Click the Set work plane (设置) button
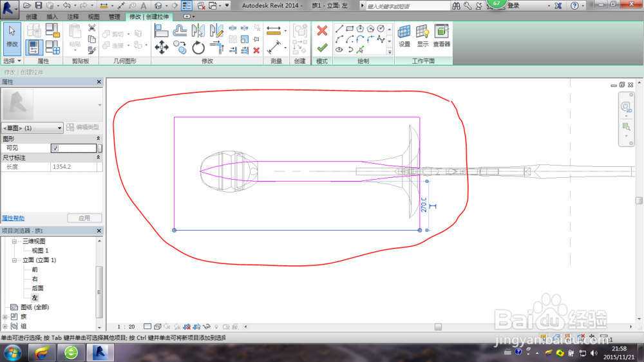The image size is (644, 362). (x=404, y=35)
